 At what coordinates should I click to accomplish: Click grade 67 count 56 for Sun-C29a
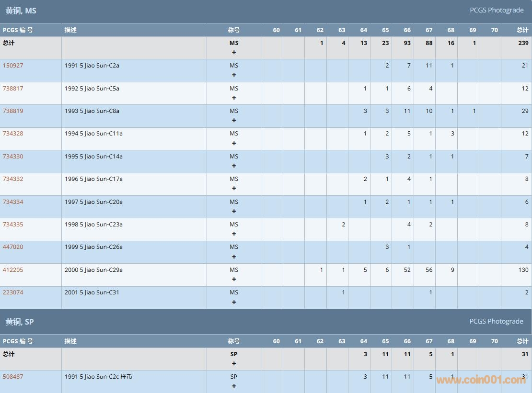tap(429, 270)
